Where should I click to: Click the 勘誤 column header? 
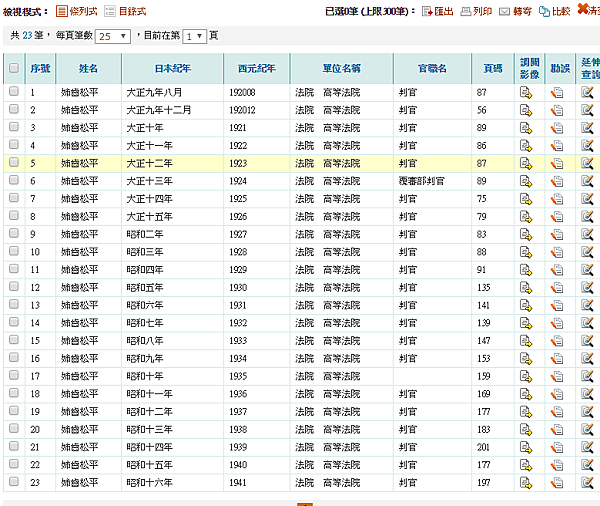click(560, 69)
